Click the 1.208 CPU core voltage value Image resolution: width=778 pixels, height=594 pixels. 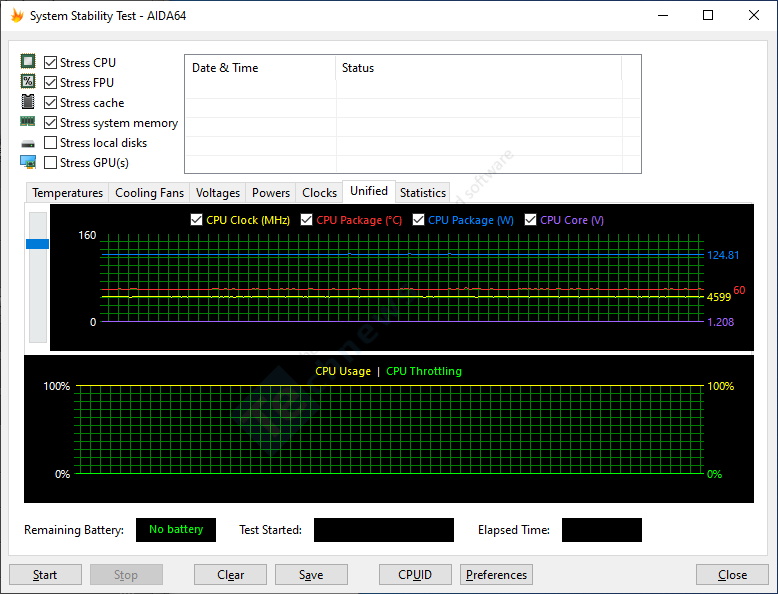pyautogui.click(x=720, y=322)
